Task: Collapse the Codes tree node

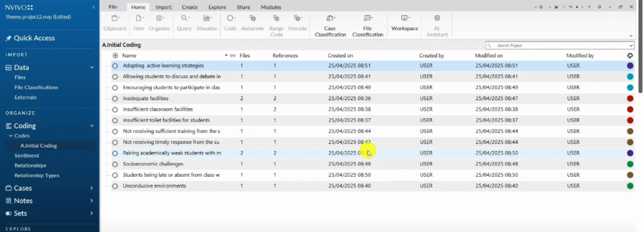Action: 11,136
